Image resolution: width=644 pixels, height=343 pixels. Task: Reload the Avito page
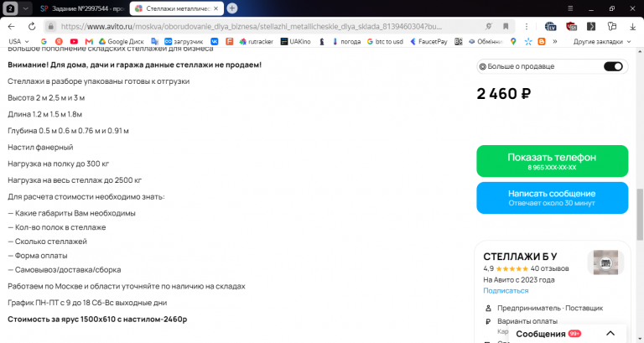32,26
